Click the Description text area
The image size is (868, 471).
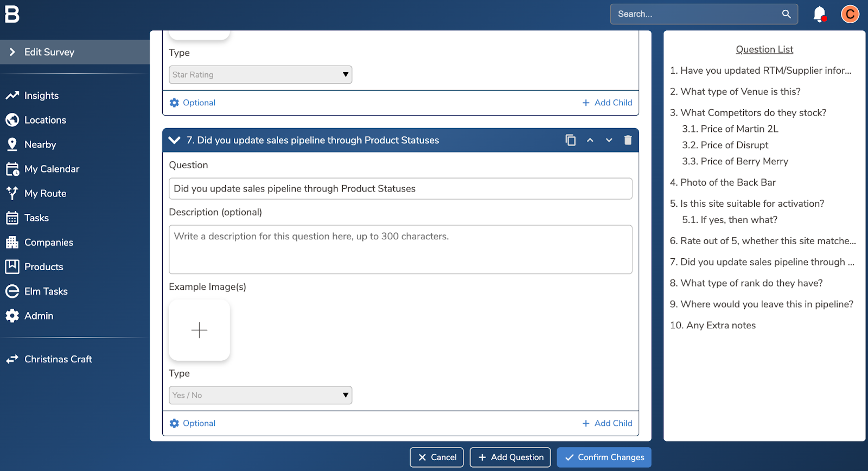click(400, 249)
